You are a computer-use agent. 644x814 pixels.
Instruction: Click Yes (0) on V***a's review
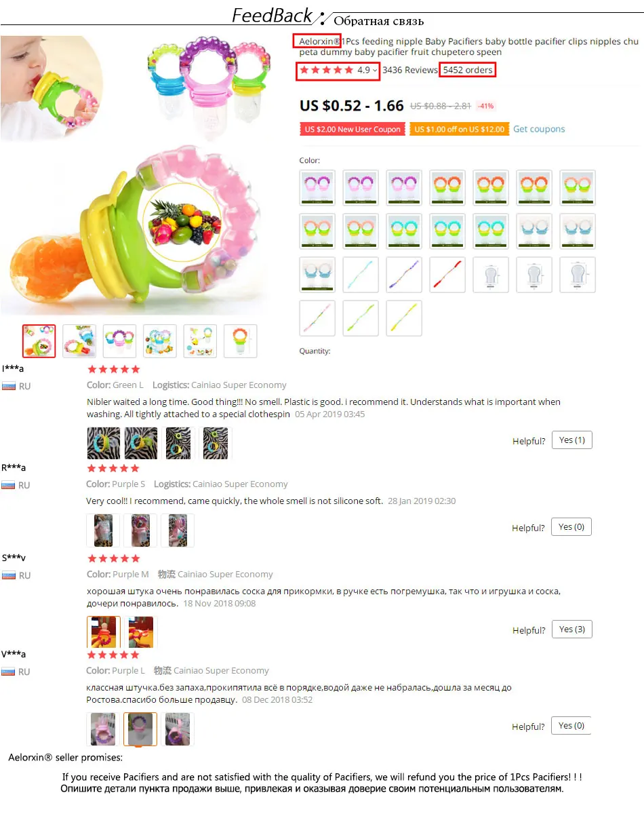click(x=571, y=726)
